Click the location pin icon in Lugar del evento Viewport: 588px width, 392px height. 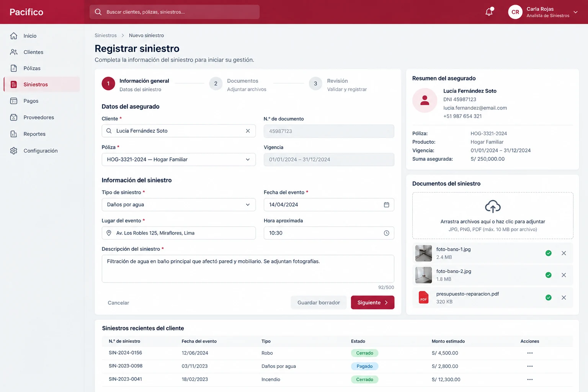coord(109,233)
